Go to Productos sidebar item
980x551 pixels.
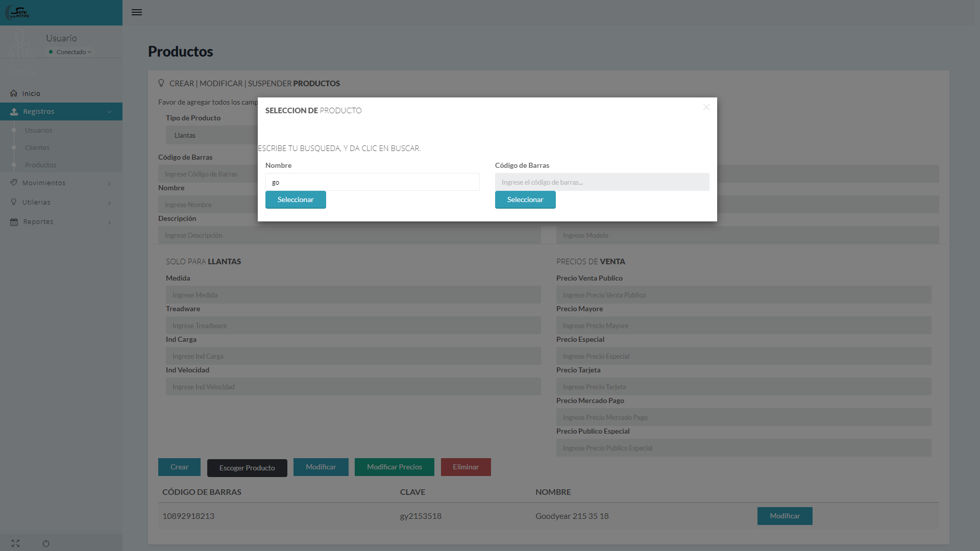(41, 165)
